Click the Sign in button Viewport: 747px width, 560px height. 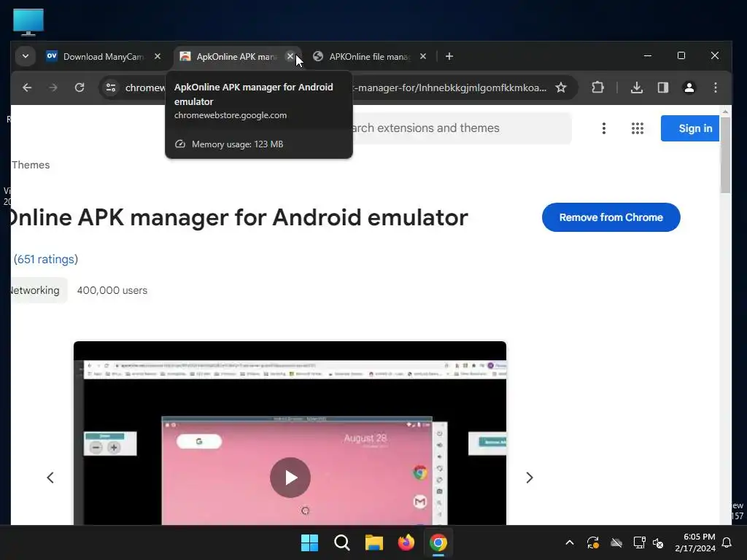(x=690, y=128)
